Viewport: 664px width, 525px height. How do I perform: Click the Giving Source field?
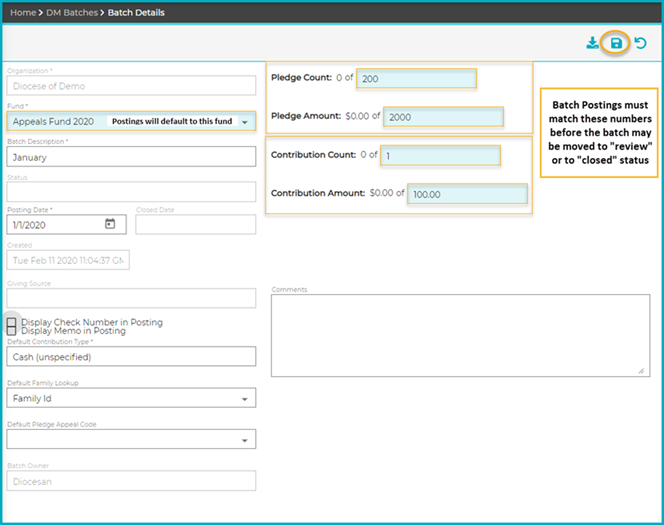tap(131, 298)
